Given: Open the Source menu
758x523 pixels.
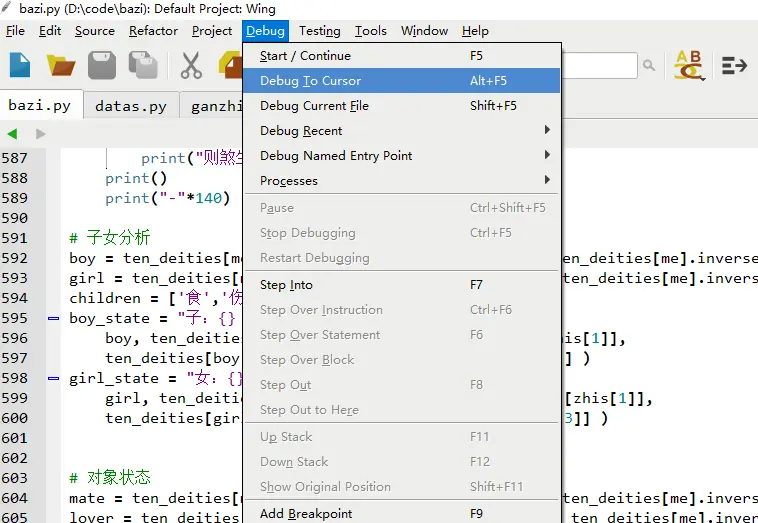Looking at the screenshot, I should pyautogui.click(x=95, y=31).
